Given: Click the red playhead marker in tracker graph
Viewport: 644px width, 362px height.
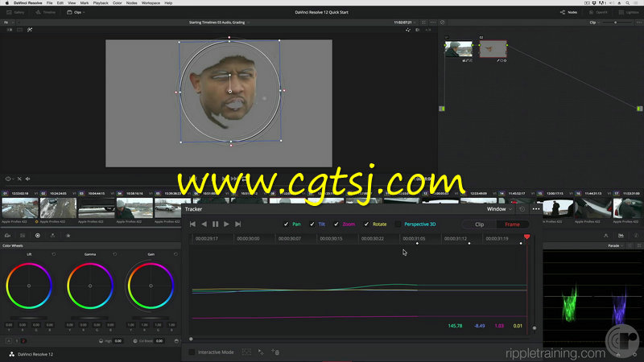Looking at the screenshot, I should click(527, 237).
